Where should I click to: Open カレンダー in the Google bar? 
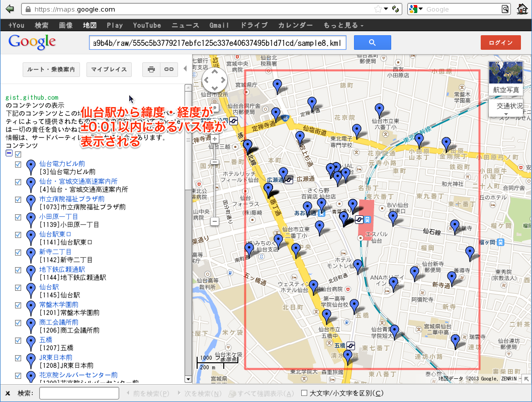tap(296, 25)
